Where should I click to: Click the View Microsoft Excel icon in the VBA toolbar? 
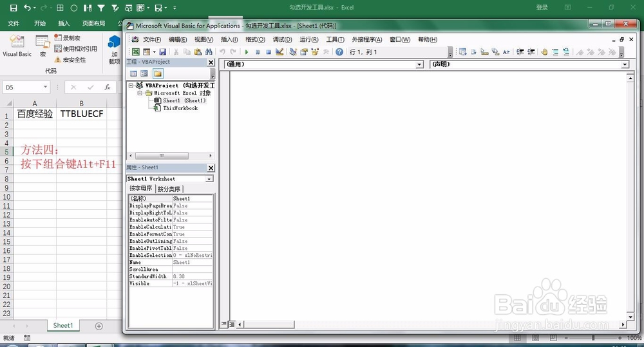pos(135,52)
